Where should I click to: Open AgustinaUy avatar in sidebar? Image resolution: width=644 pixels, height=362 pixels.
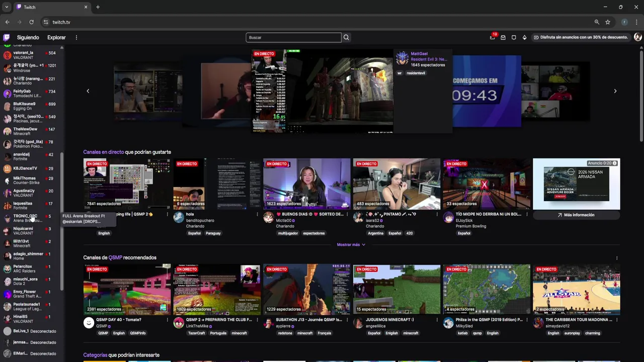click(7, 193)
